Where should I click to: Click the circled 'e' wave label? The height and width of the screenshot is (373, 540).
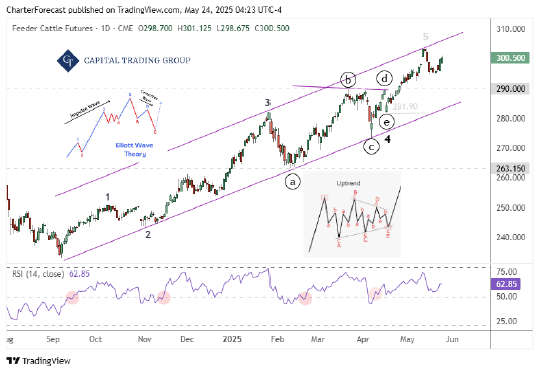pyautogui.click(x=386, y=122)
